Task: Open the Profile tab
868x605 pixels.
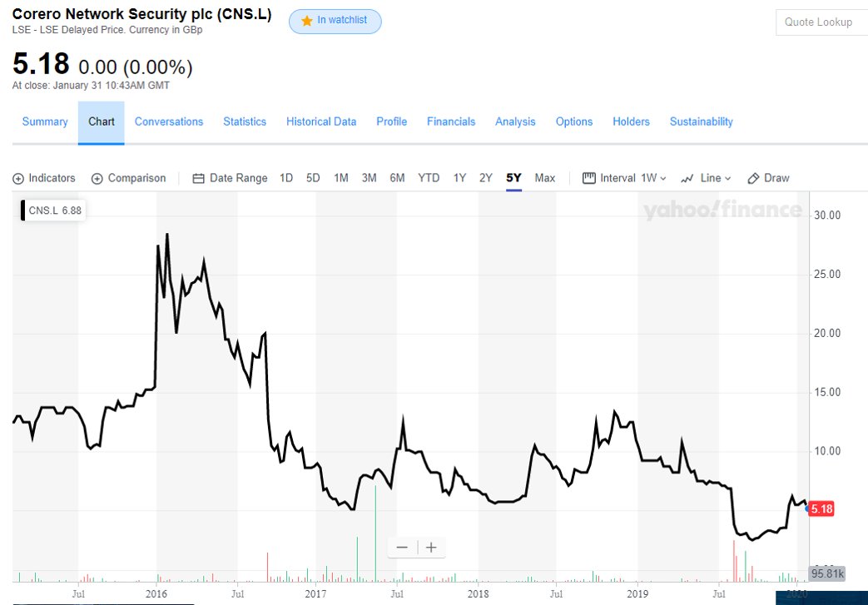Action: 391,121
